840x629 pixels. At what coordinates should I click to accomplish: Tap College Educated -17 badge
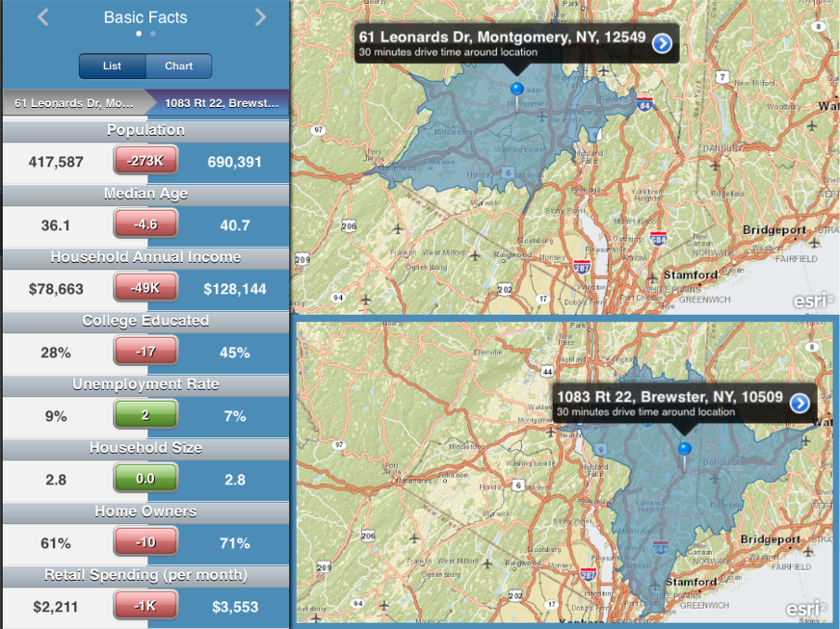[x=145, y=353]
